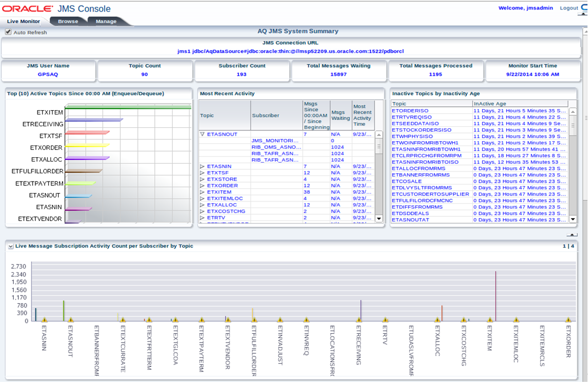Click the yellow alert marker under ETXALLOC
The width and height of the screenshot is (588, 383).
click(x=437, y=320)
